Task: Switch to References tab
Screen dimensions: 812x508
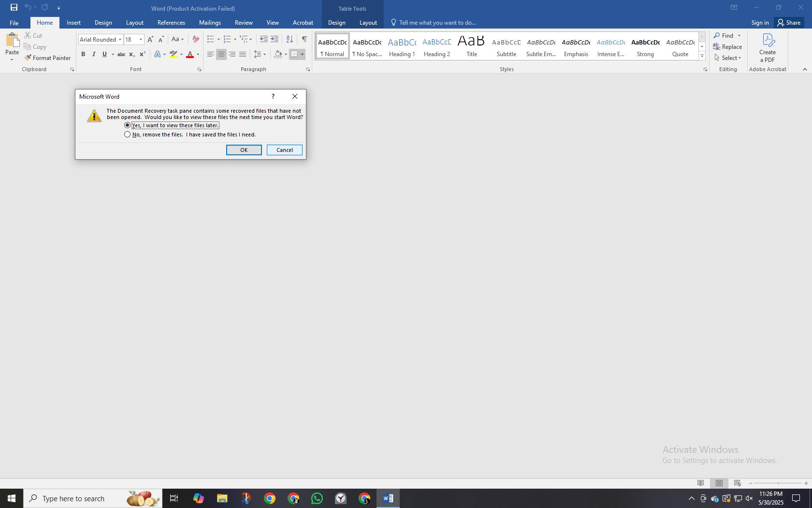Action: (171, 23)
